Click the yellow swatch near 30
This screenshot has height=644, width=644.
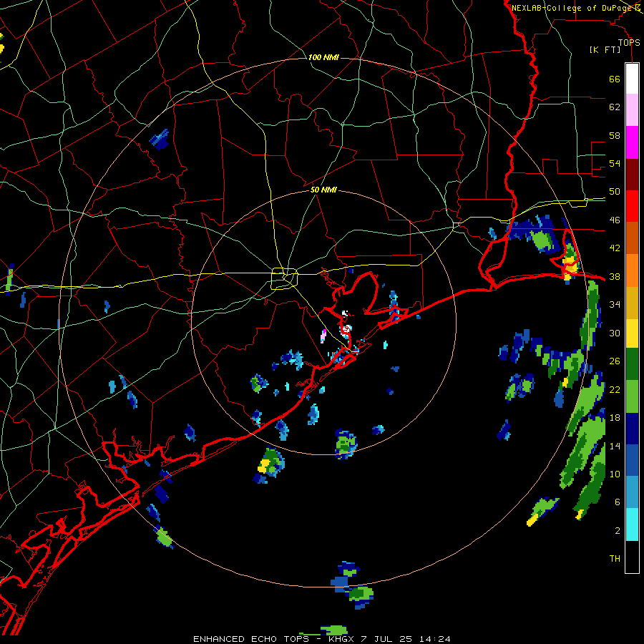tap(632, 333)
